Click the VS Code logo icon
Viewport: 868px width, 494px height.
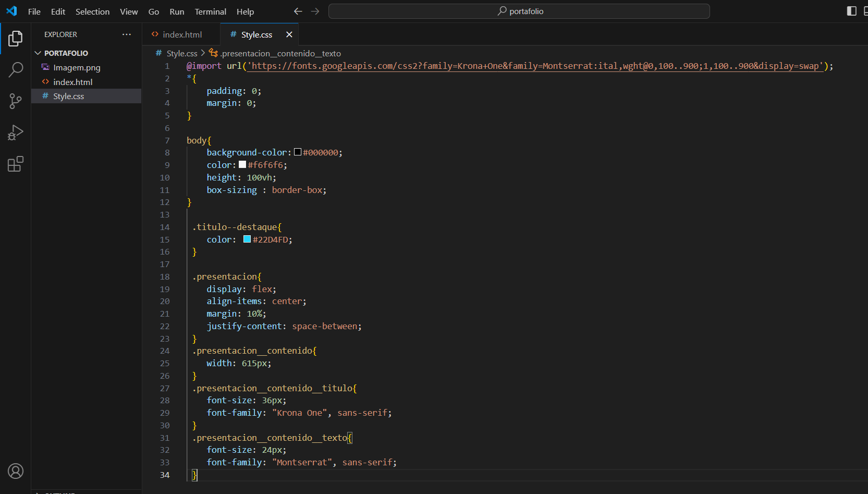pos(11,11)
